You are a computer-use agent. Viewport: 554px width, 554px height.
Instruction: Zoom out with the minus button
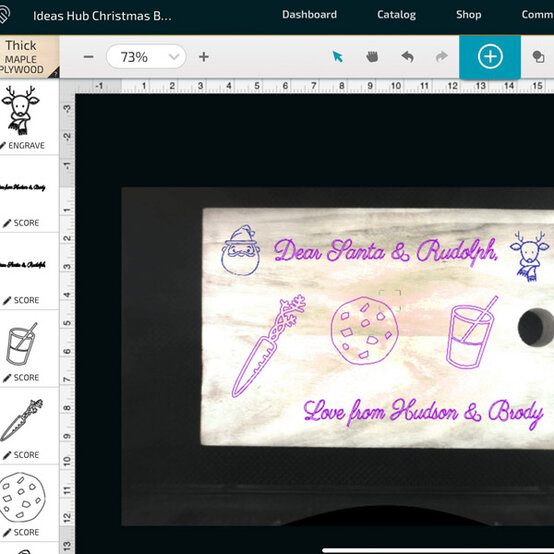pos(88,57)
